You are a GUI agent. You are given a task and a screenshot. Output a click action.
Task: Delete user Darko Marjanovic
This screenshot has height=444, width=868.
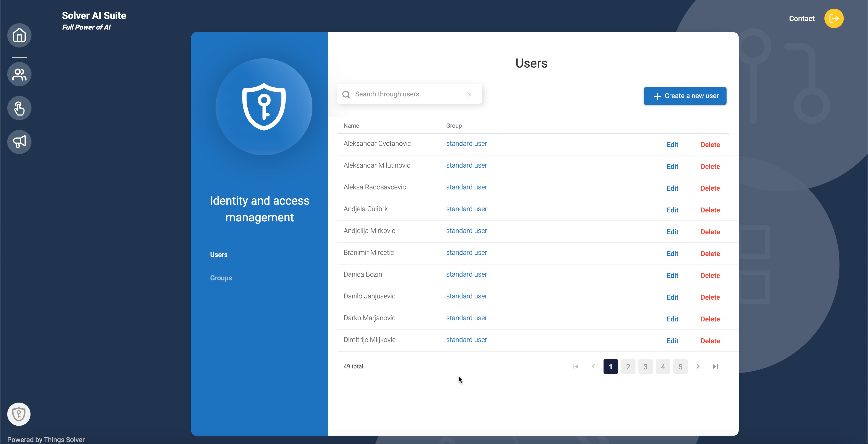pos(710,319)
